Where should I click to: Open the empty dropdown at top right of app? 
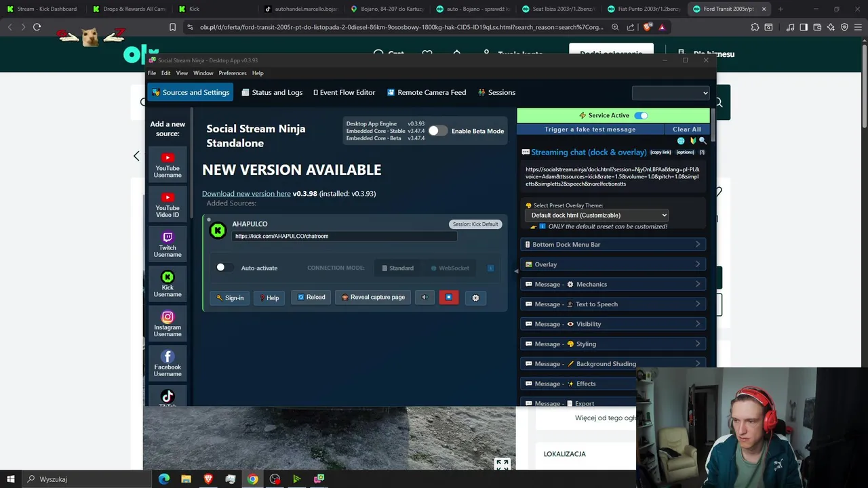[670, 93]
